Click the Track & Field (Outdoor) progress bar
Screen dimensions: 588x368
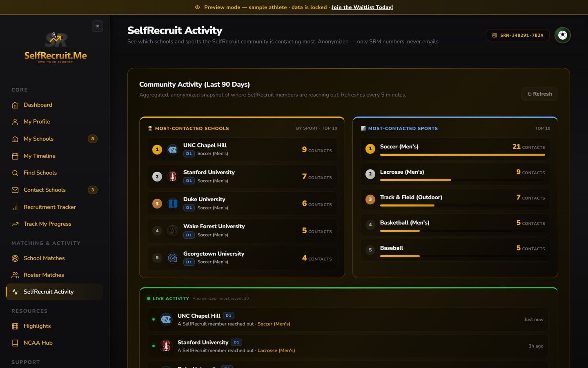tap(462, 206)
